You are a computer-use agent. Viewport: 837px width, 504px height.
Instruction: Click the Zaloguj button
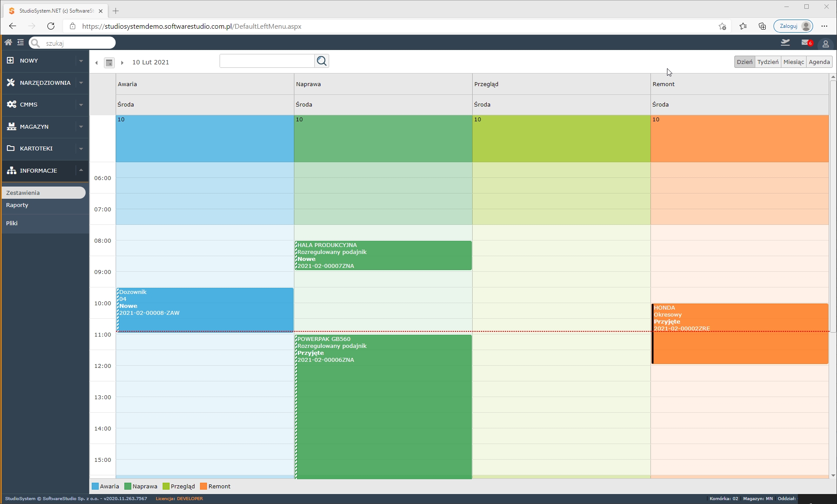(793, 26)
